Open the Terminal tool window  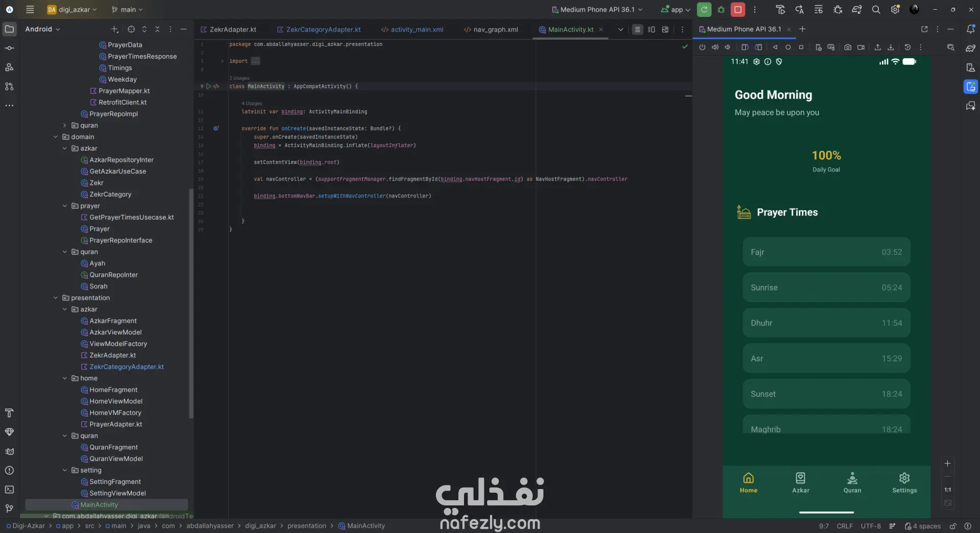click(9, 490)
